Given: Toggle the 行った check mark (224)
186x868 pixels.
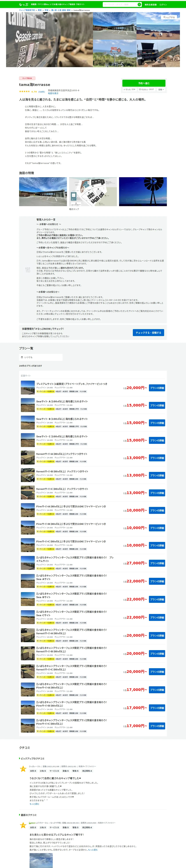Looking at the screenshot, I should coord(129,90).
